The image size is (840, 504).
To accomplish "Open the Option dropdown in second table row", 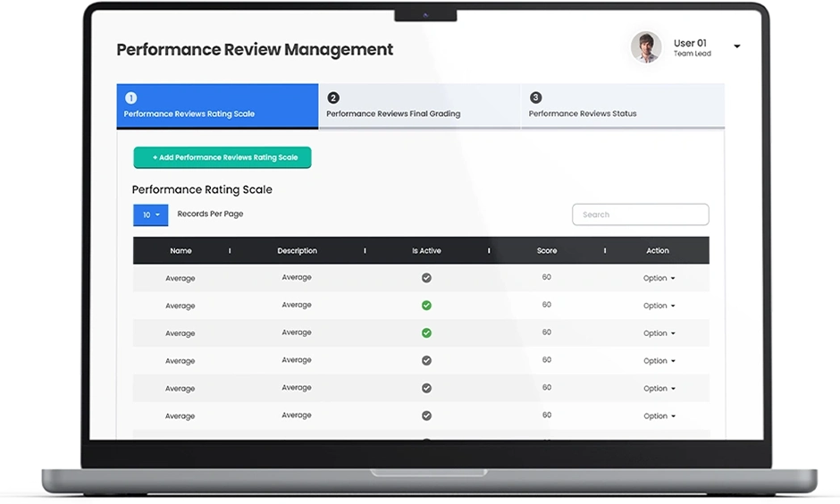I will tap(659, 306).
